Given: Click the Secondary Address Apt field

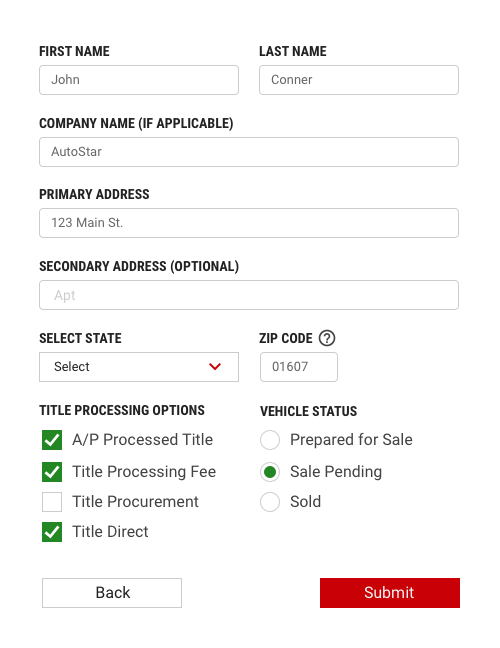Looking at the screenshot, I should (249, 295).
